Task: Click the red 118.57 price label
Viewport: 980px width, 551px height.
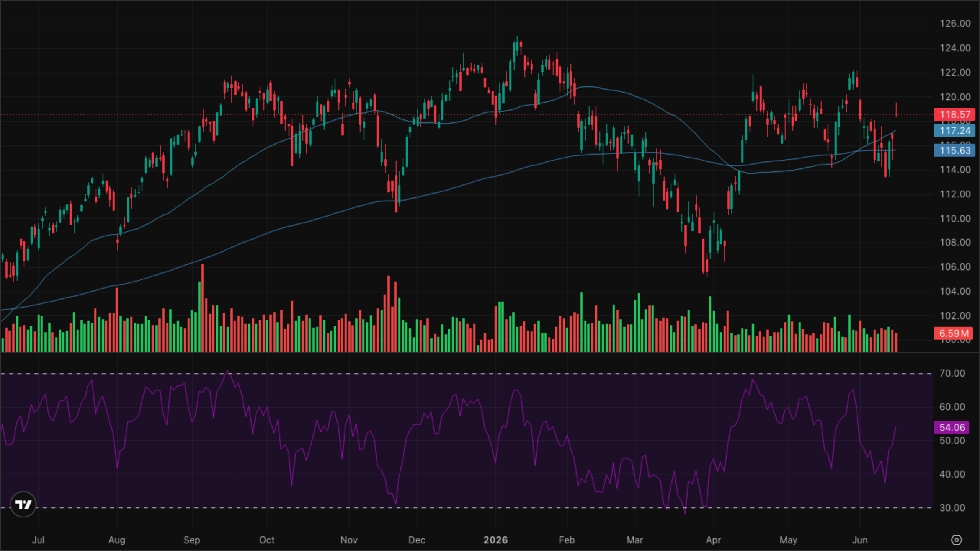Action: [955, 114]
